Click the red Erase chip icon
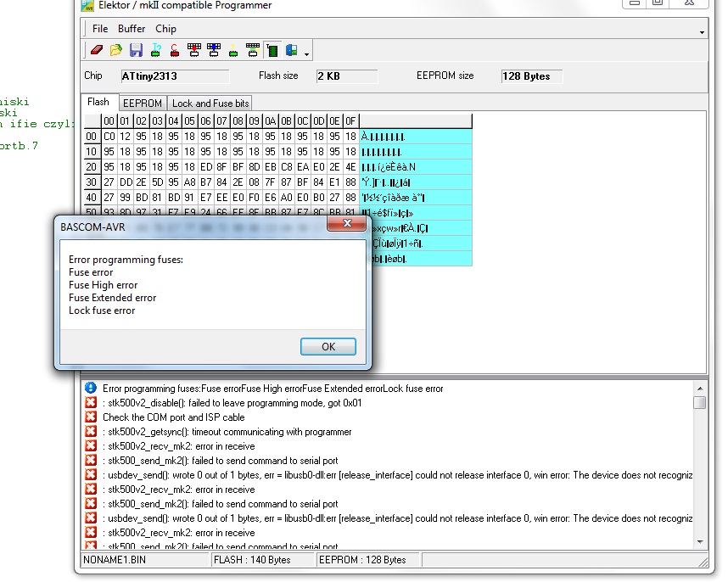Image resolution: width=728 pixels, height=582 pixels. (x=175, y=50)
